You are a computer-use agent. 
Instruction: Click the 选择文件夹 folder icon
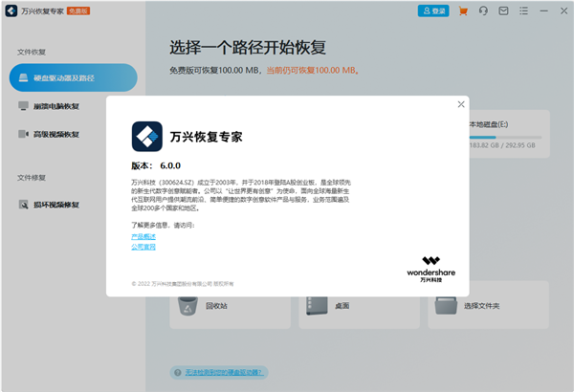[446, 306]
